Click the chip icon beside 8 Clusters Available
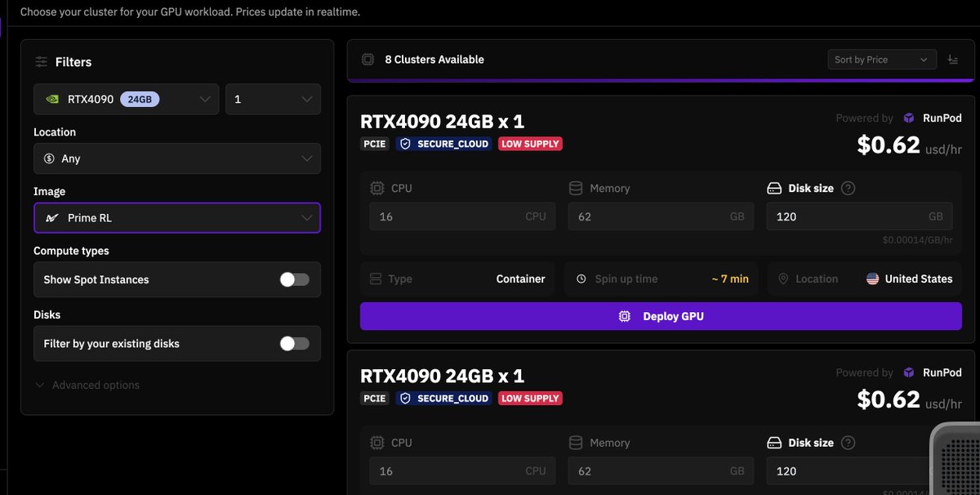Screen dimensions: 980x495 coord(368,60)
